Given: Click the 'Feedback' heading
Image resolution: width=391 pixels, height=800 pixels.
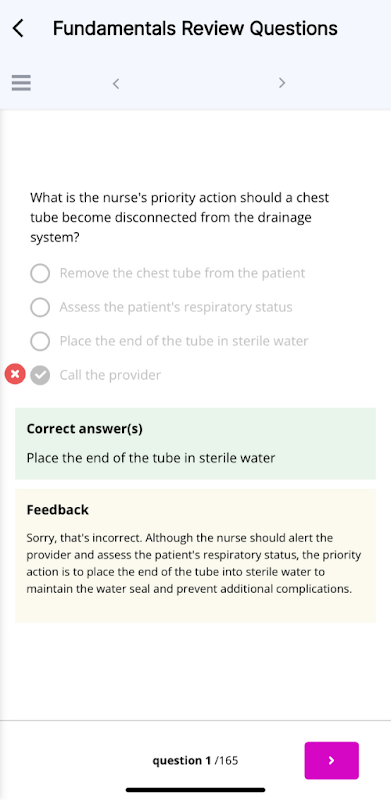Looking at the screenshot, I should pos(58,510).
